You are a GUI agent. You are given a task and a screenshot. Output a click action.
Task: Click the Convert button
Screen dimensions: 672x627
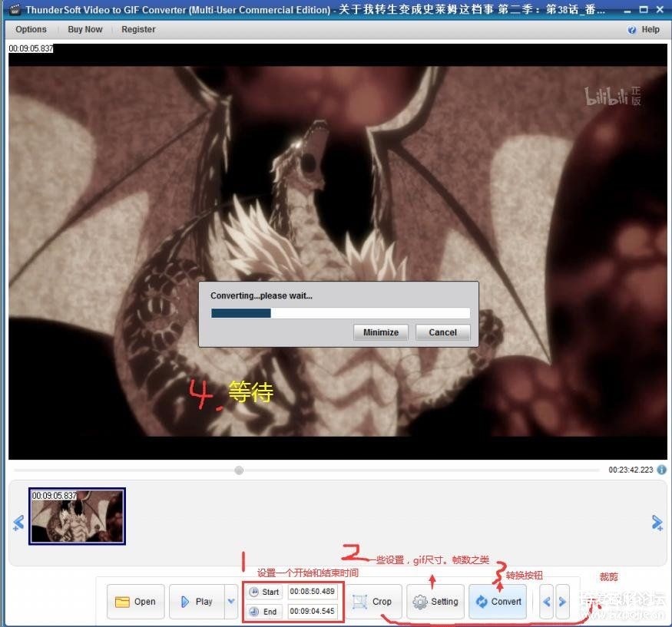[498, 602]
